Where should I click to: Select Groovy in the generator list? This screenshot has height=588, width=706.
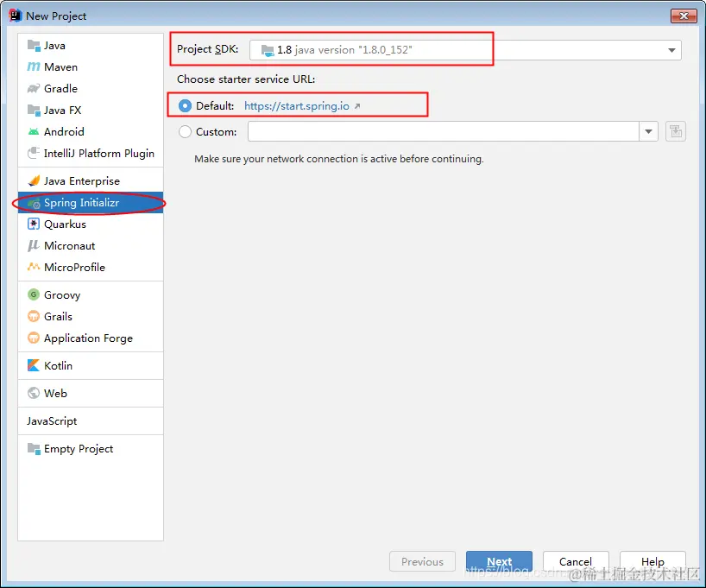click(x=91, y=295)
